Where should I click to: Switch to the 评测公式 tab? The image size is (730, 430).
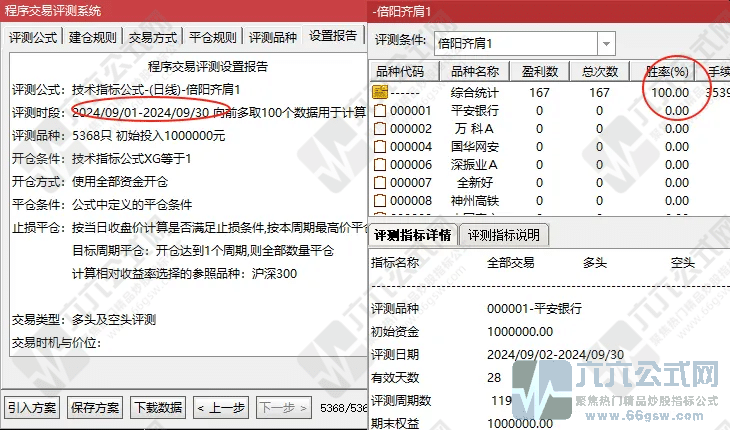coord(35,37)
